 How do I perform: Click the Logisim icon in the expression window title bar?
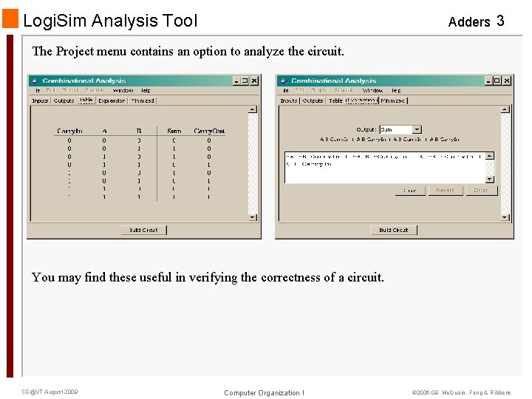coord(284,81)
